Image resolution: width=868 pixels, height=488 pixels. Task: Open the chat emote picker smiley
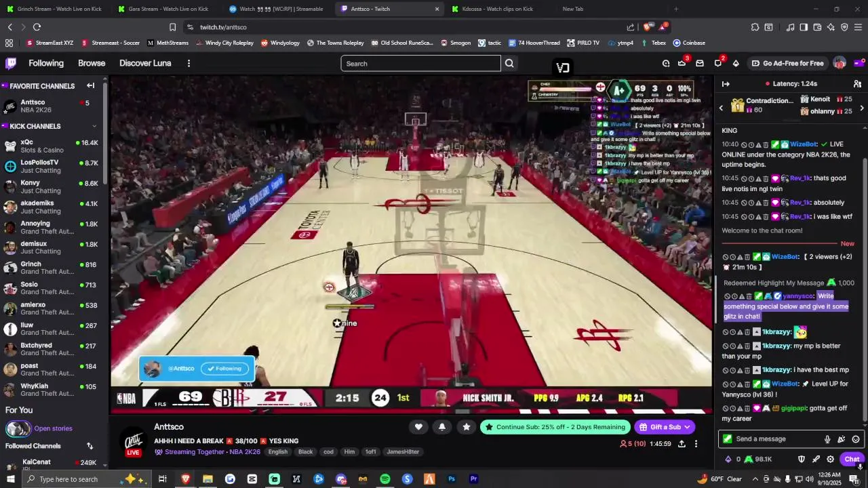(x=856, y=439)
